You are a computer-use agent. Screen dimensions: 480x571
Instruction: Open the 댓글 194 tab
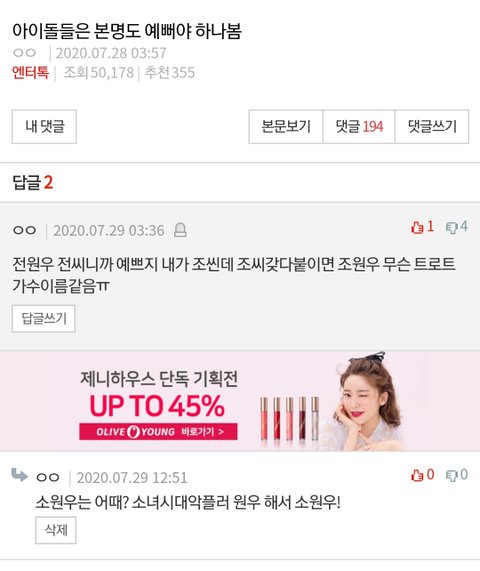[x=359, y=126]
